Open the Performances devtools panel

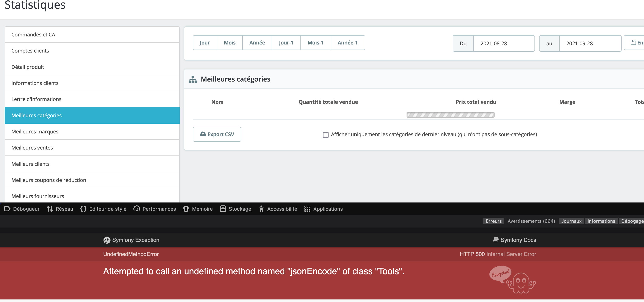click(x=155, y=209)
